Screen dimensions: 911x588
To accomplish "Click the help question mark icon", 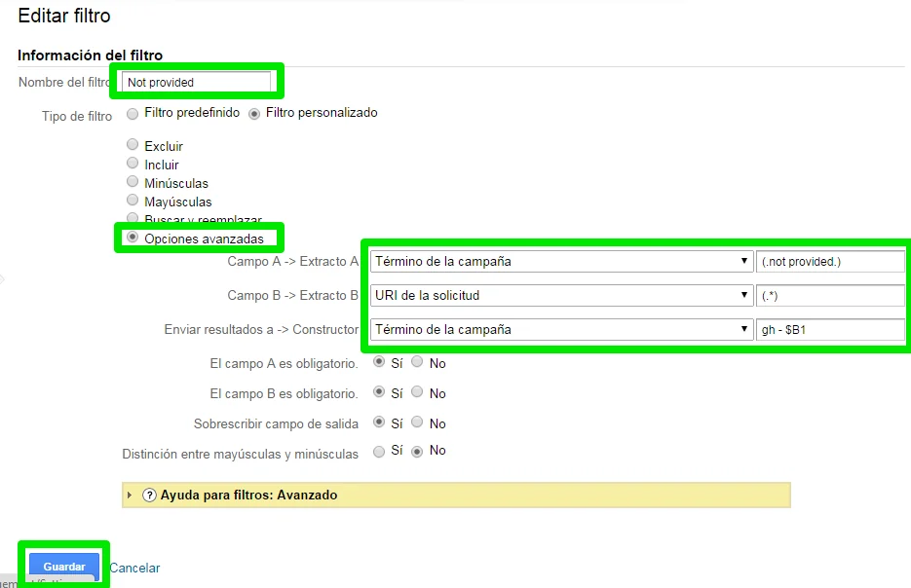I will [149, 495].
